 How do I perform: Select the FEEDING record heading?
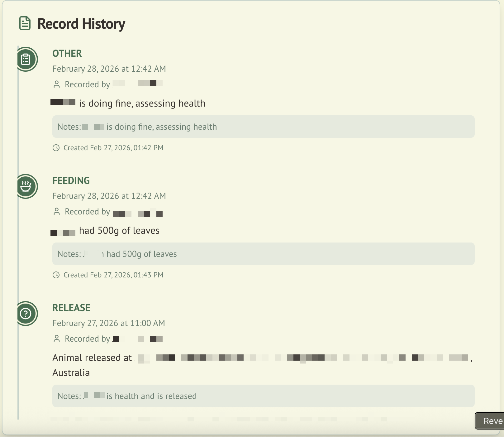pos(71,180)
